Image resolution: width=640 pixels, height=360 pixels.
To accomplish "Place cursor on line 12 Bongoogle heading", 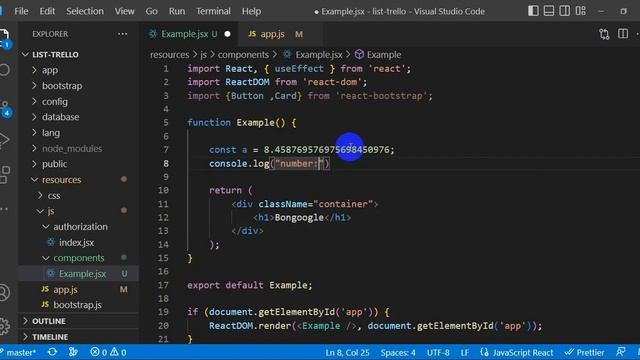I will coord(299,218).
